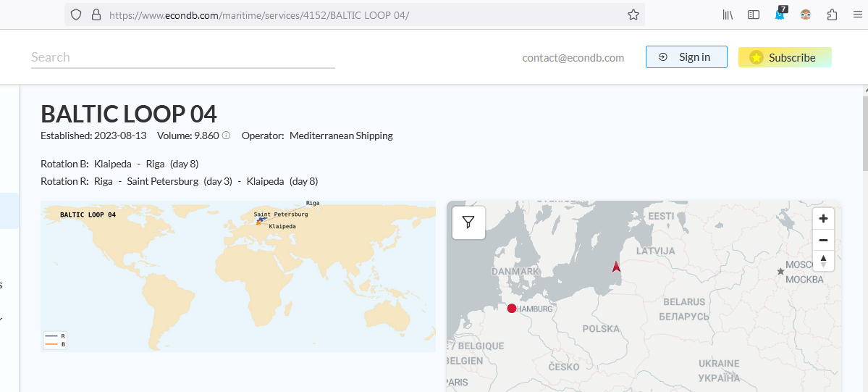Toggle the sidebar view icon

click(x=754, y=15)
